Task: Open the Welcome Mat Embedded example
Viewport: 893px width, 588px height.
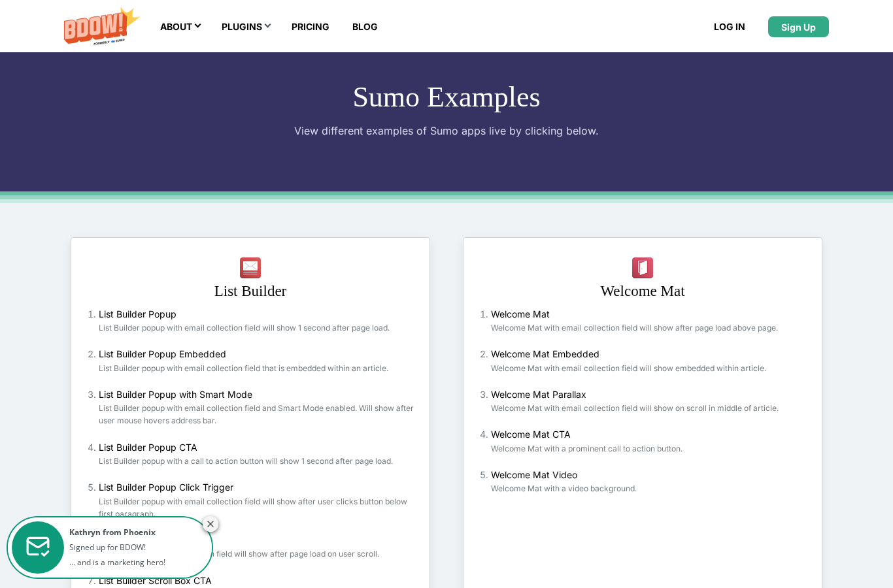Action: point(545,354)
